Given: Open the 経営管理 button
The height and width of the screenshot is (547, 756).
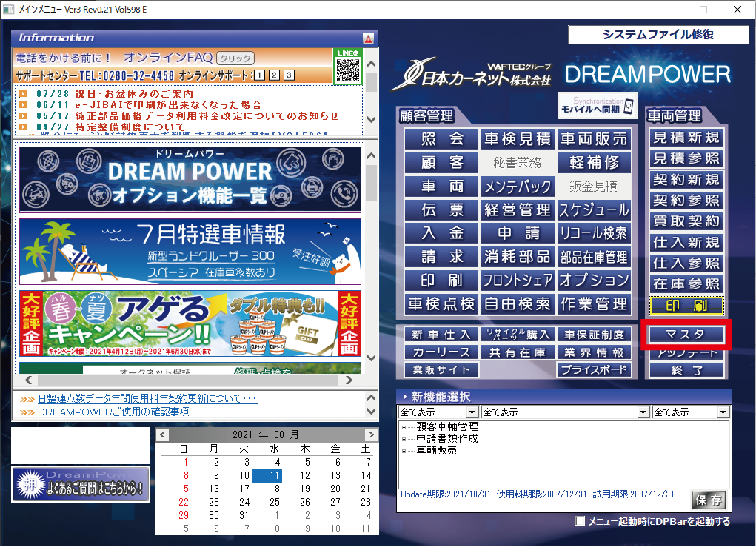Looking at the screenshot, I should tap(518, 209).
